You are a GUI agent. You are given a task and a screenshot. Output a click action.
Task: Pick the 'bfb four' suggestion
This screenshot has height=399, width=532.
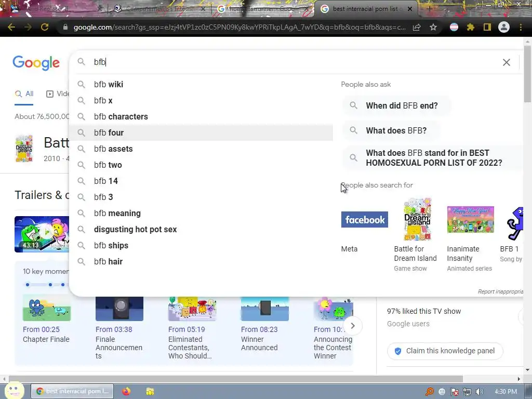tap(201, 132)
